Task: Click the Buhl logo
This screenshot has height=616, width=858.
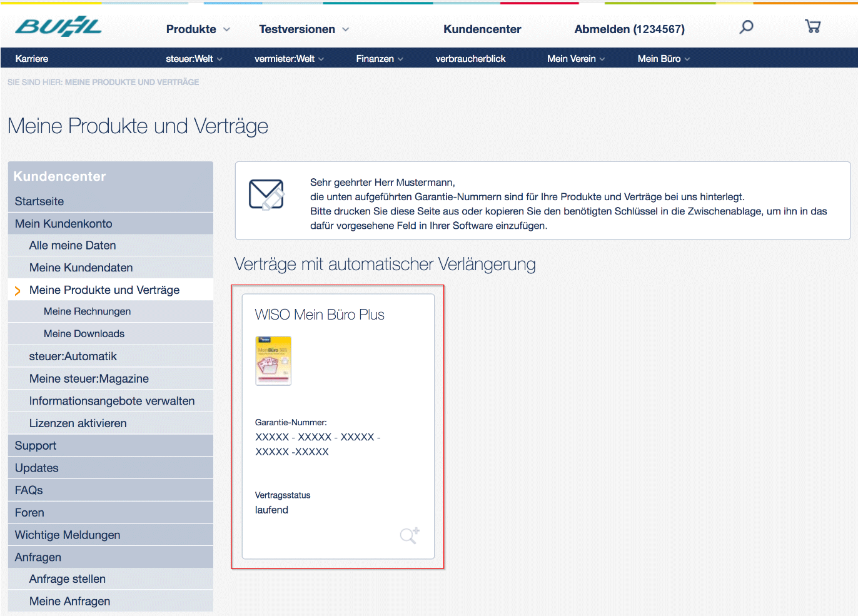Action: coord(58,27)
